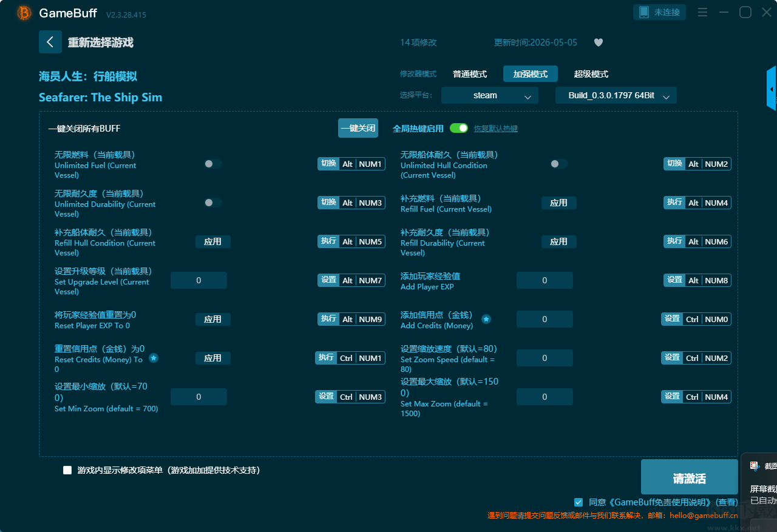Apply Refill Fuel for current vessel
777x532 pixels.
coord(559,203)
